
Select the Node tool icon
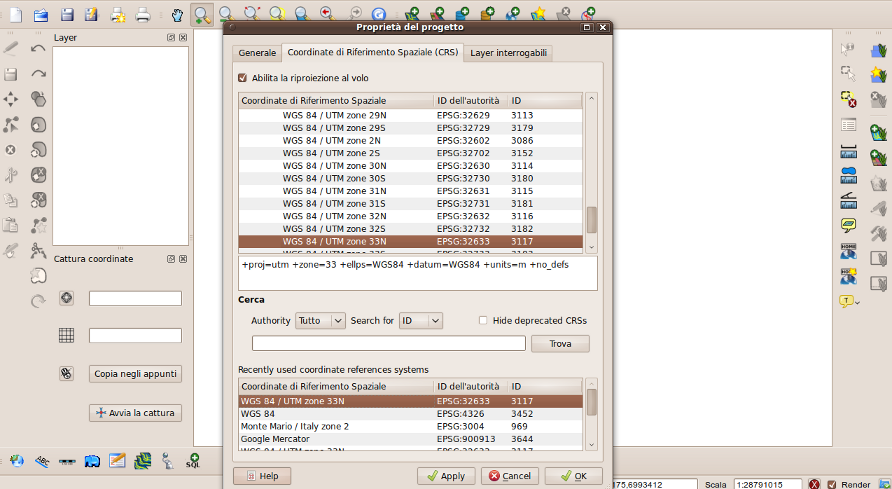(x=11, y=125)
